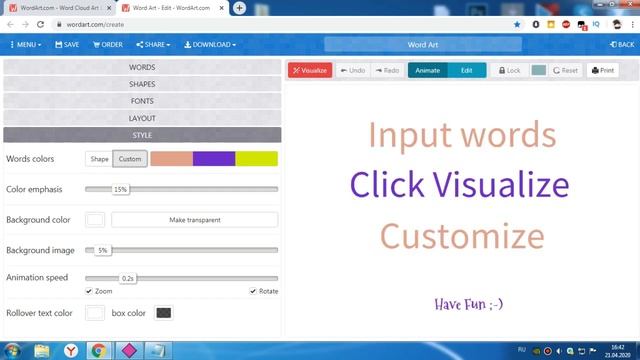
Task: Click the bookmark star icon
Action: (517, 24)
